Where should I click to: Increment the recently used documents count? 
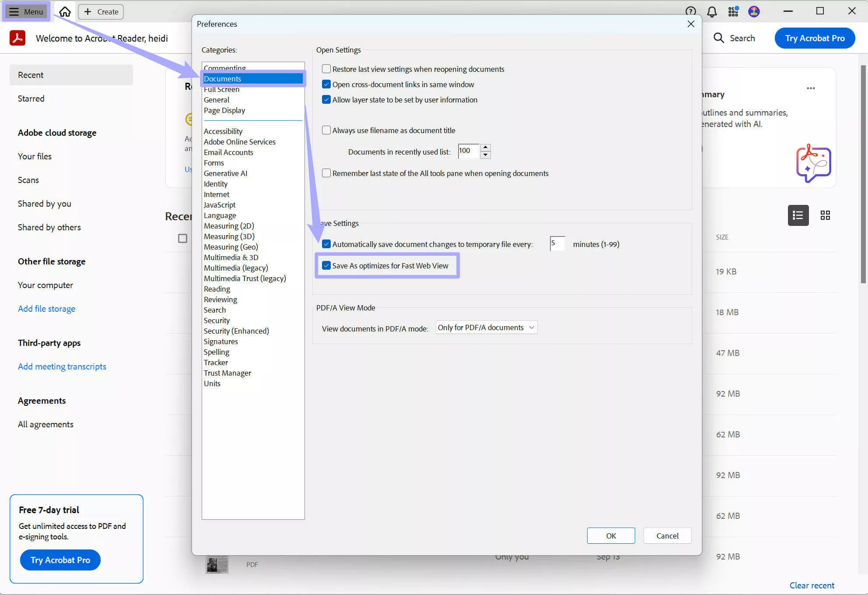pyautogui.click(x=486, y=148)
